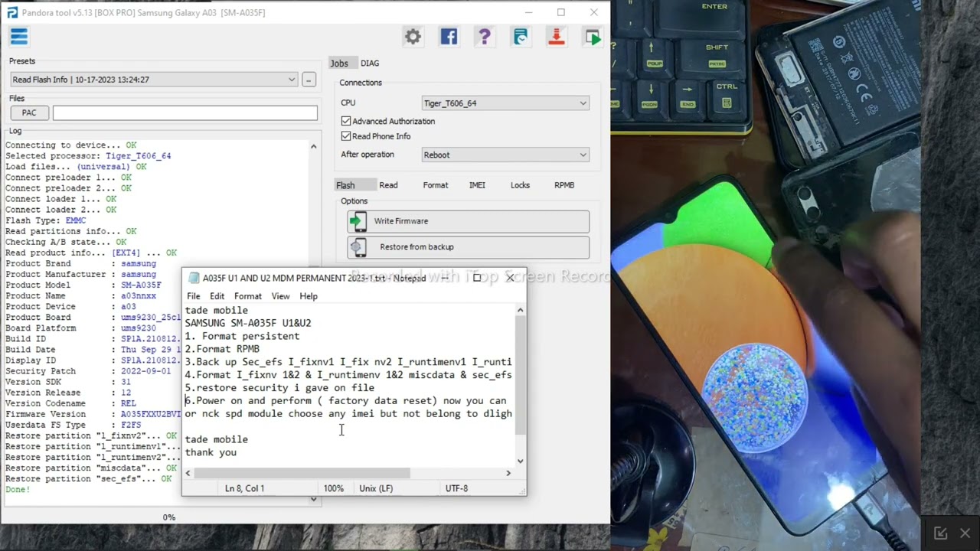Click the Notepad vertical scrollbar thumb

pyautogui.click(x=521, y=375)
